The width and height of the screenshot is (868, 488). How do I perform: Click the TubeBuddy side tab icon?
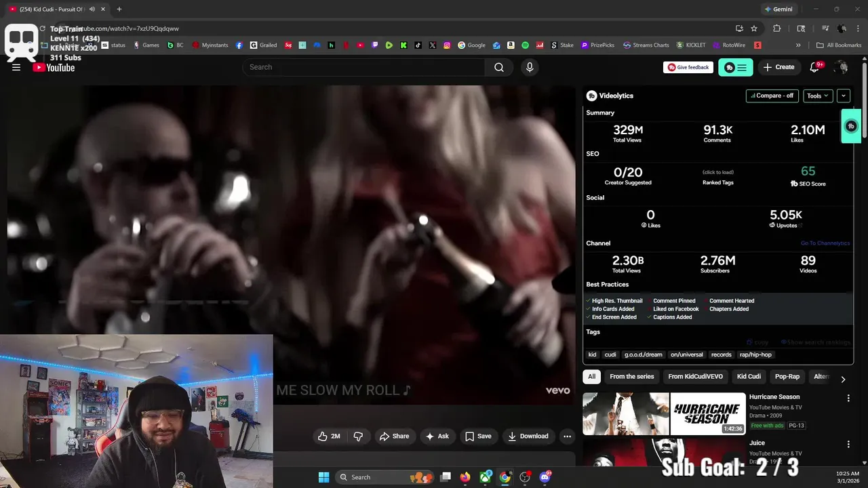[851, 126]
